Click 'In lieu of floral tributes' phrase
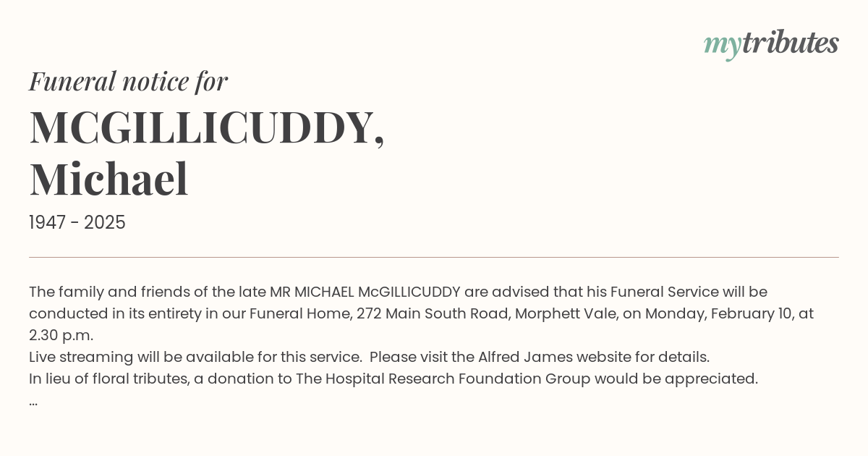 [109, 379]
